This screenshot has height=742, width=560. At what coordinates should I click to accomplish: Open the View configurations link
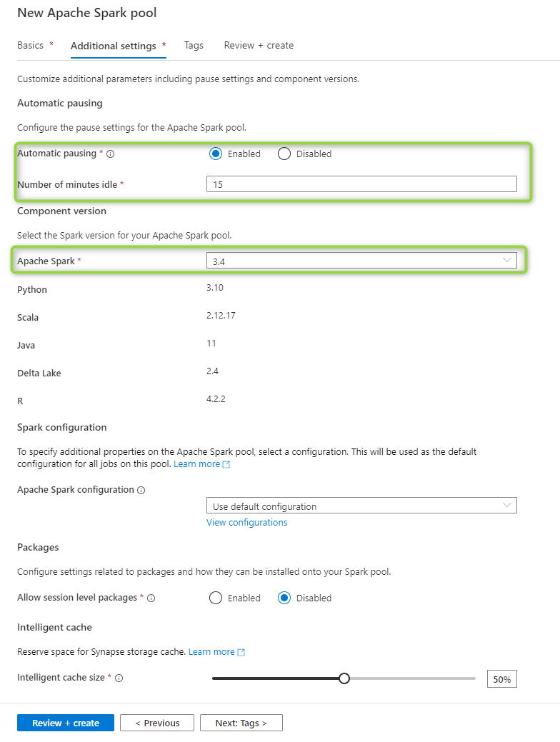pos(246,523)
